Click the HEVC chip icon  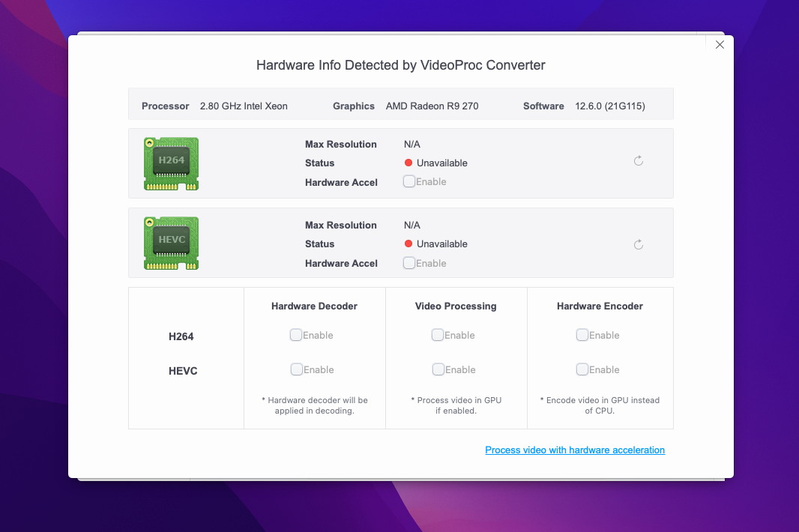pyautogui.click(x=171, y=243)
